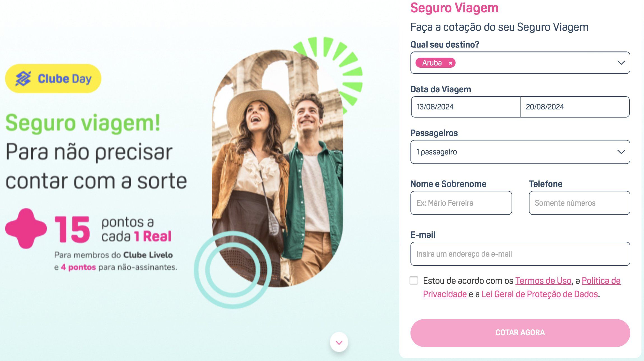Focus the Telefone number field
The image size is (644, 361).
click(580, 203)
